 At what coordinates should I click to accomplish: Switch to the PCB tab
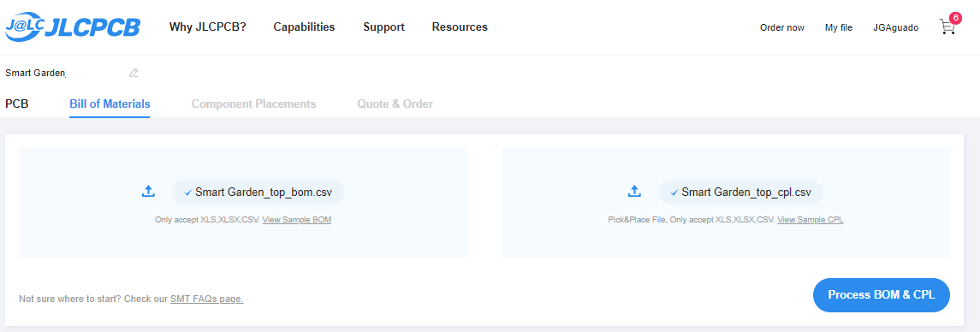click(17, 104)
